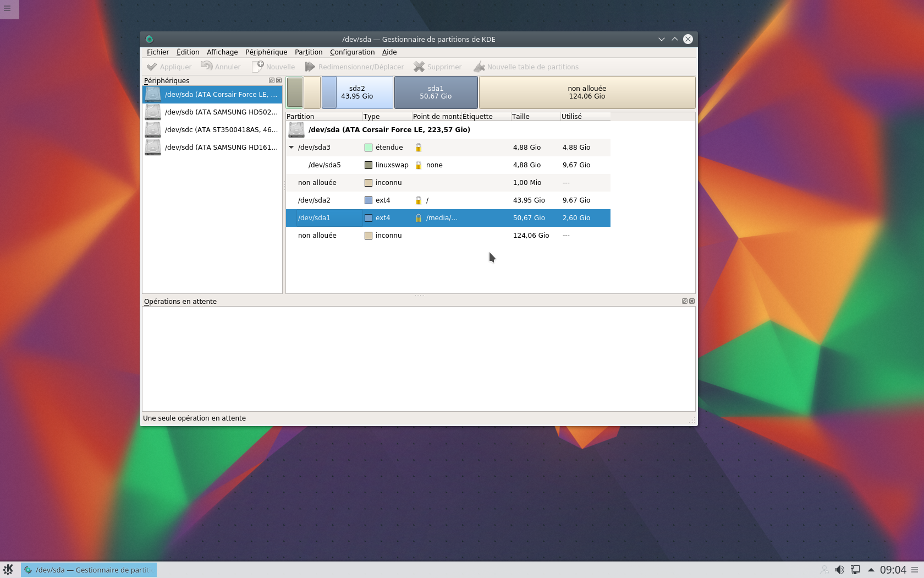924x578 pixels.
Task: Open the Fichier menu
Action: click(158, 52)
